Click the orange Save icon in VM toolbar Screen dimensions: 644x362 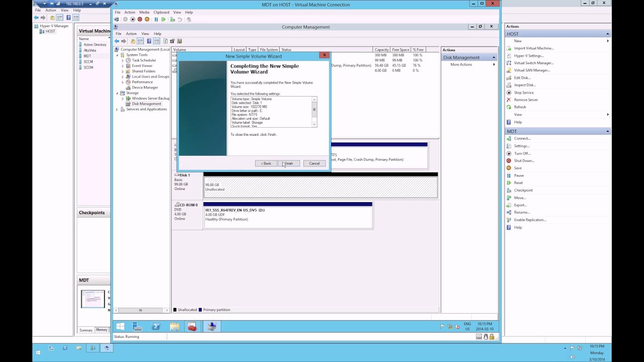pos(147,19)
